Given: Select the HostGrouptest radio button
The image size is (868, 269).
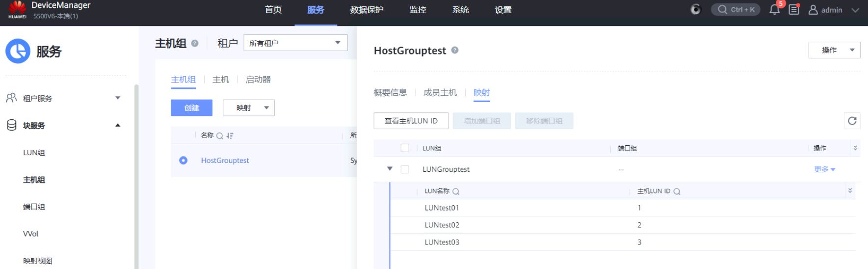Looking at the screenshot, I should point(183,161).
